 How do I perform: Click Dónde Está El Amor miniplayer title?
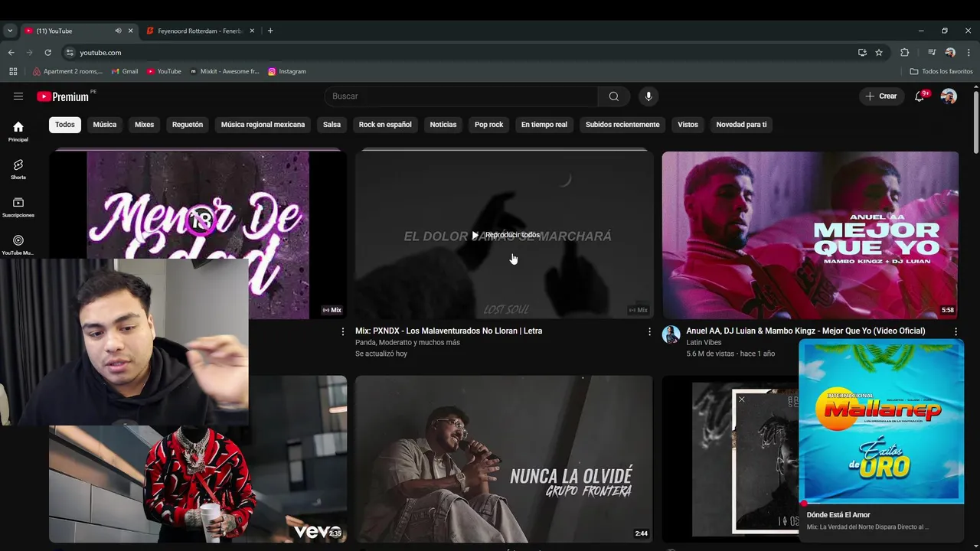pos(838,515)
